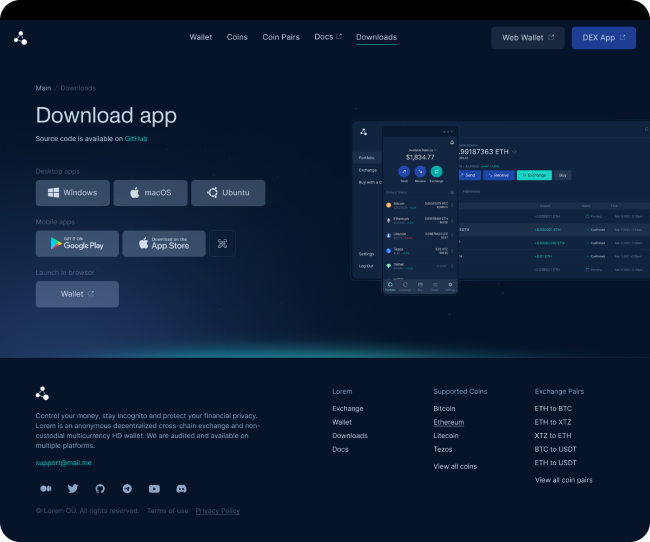Viewport: 650px width, 542px height.
Task: Download the Windows desktop app
Action: click(73, 193)
